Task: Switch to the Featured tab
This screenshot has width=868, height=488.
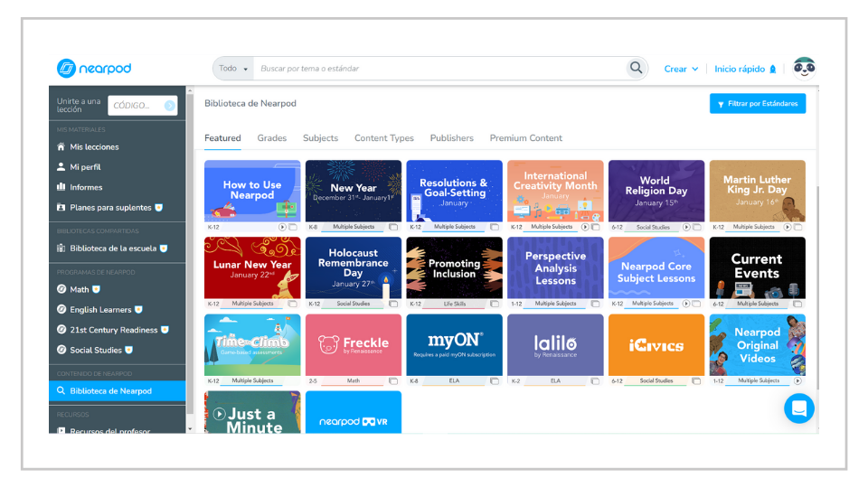Action: [x=222, y=138]
